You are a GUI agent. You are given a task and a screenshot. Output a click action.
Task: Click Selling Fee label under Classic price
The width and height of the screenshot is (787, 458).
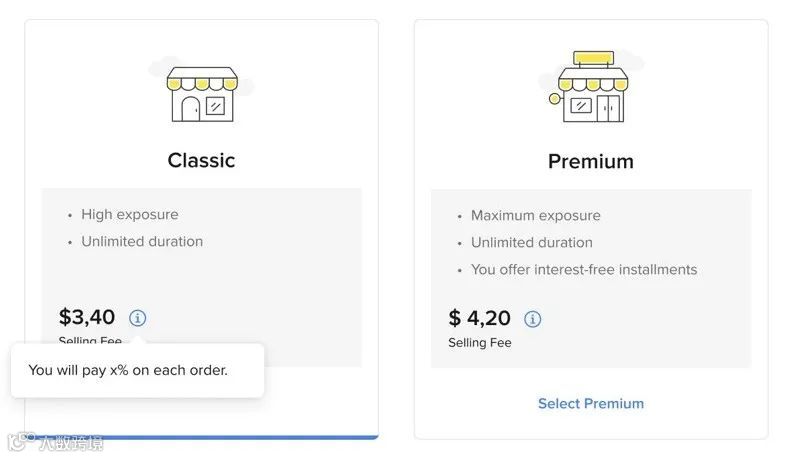[x=90, y=341]
